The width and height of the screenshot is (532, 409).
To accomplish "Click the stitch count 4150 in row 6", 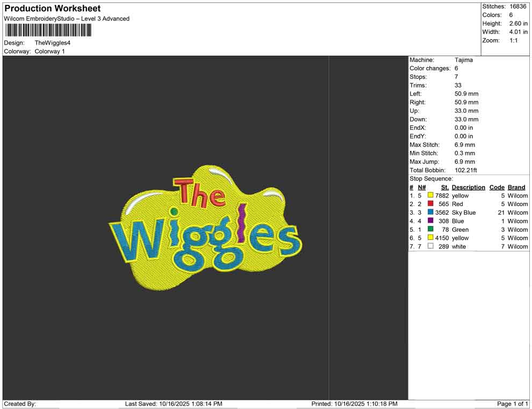I will 442,238.
